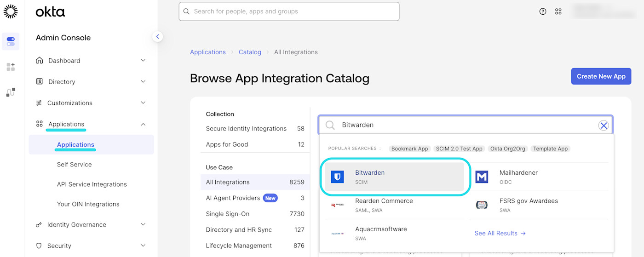This screenshot has height=257, width=644.
Task: Open the apps grid icon in header
Action: [558, 11]
